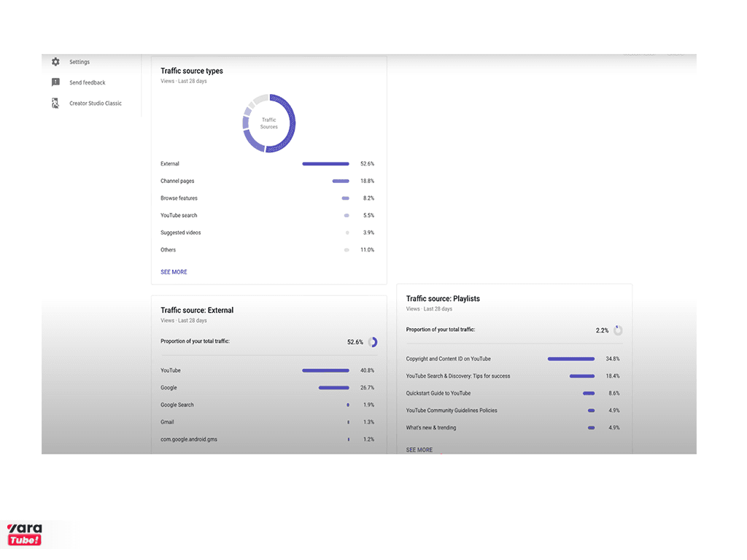Click the Send feedback icon
This screenshot has width=747, height=560.
[55, 82]
